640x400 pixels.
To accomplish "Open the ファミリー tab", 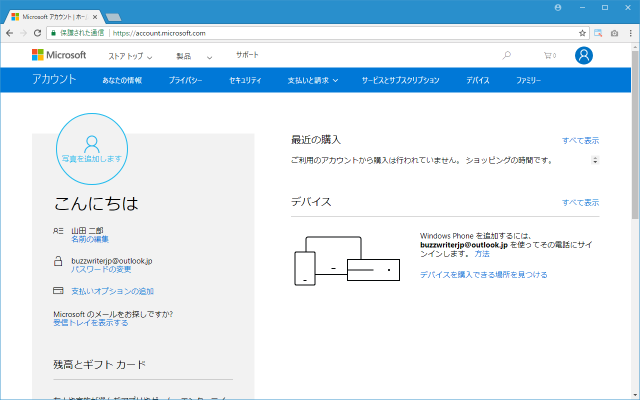I will click(x=529, y=80).
